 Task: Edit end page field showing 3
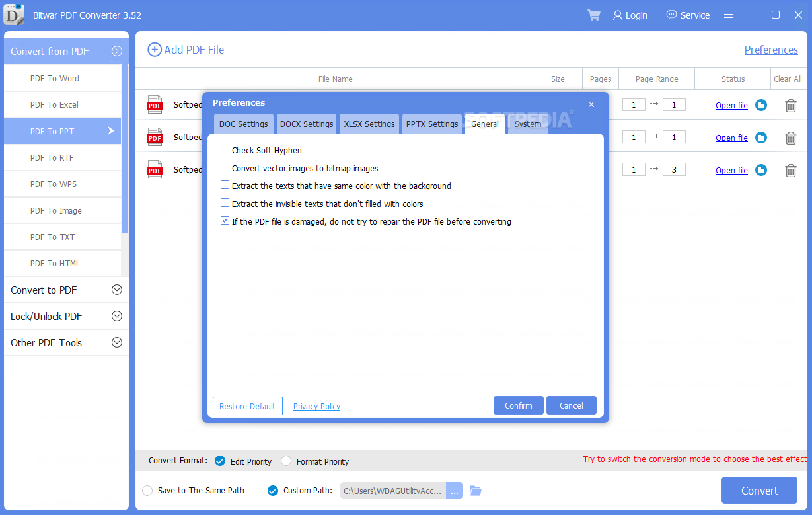[674, 169]
